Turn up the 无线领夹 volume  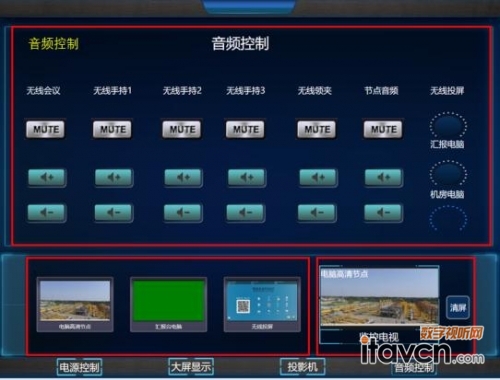click(x=318, y=178)
